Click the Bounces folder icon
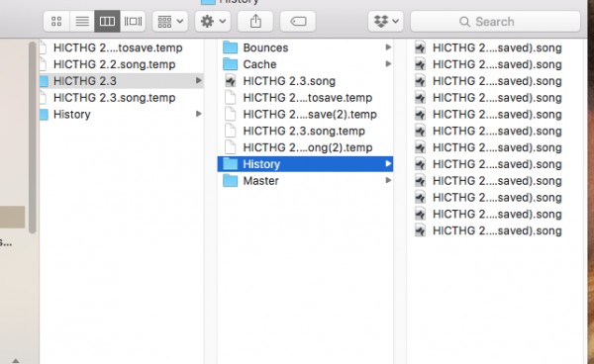Screen dimensions: 594x364 231,47
